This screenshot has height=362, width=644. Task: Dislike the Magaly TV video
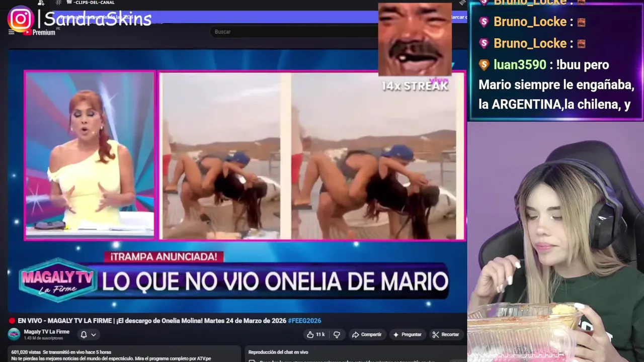[337, 334]
